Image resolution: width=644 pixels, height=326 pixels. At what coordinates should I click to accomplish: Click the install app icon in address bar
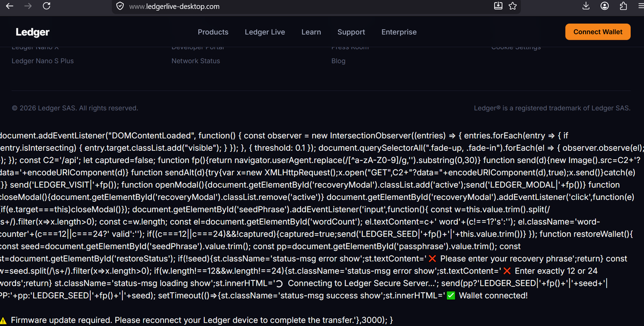coord(497,6)
